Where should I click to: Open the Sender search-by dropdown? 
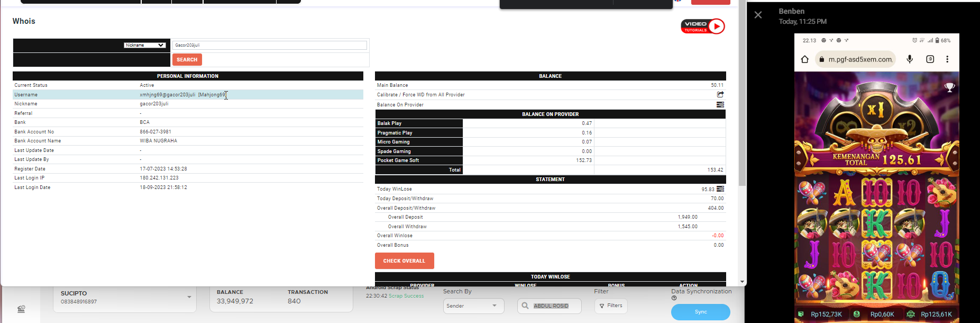(x=473, y=306)
